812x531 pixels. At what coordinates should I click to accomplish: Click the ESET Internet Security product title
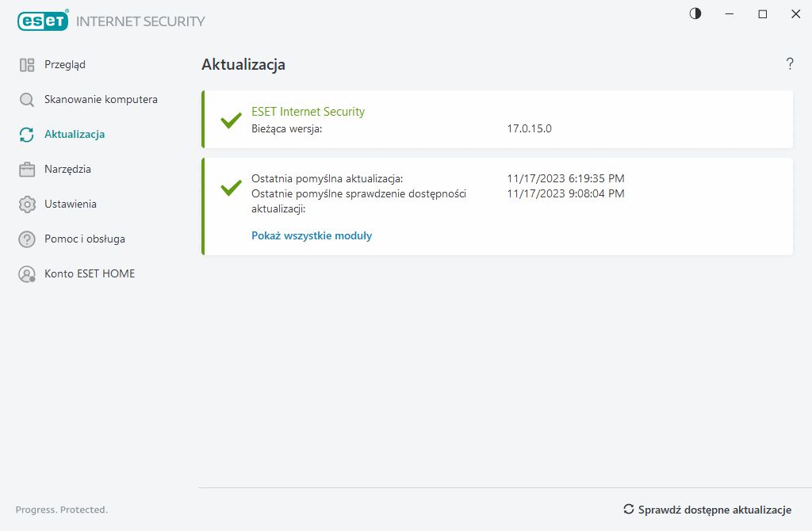click(308, 112)
